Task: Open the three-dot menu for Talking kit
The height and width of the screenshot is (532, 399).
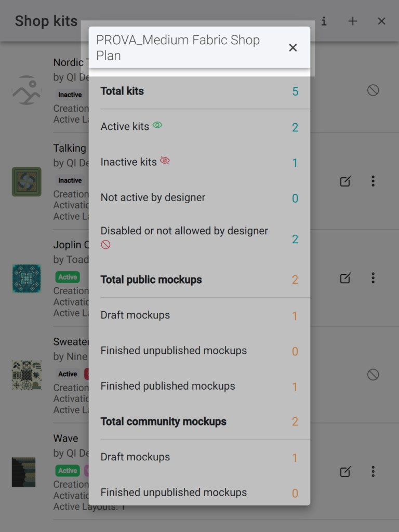Action: pyautogui.click(x=373, y=181)
